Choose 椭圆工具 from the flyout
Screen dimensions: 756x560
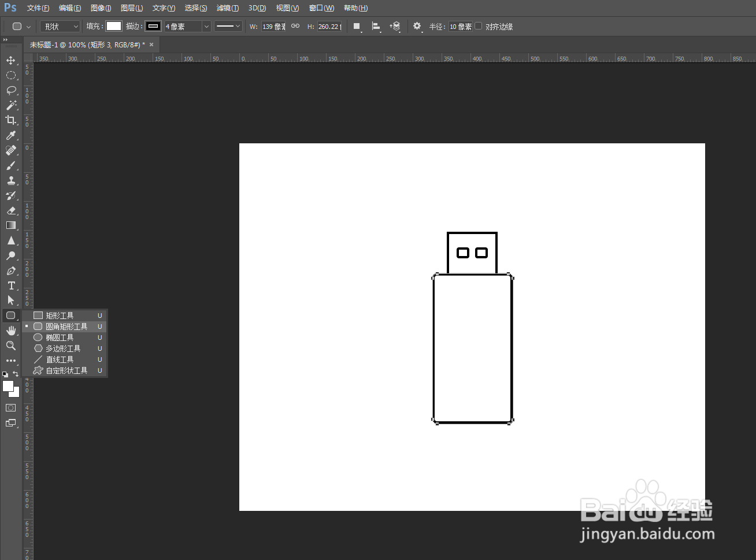pyautogui.click(x=65, y=338)
